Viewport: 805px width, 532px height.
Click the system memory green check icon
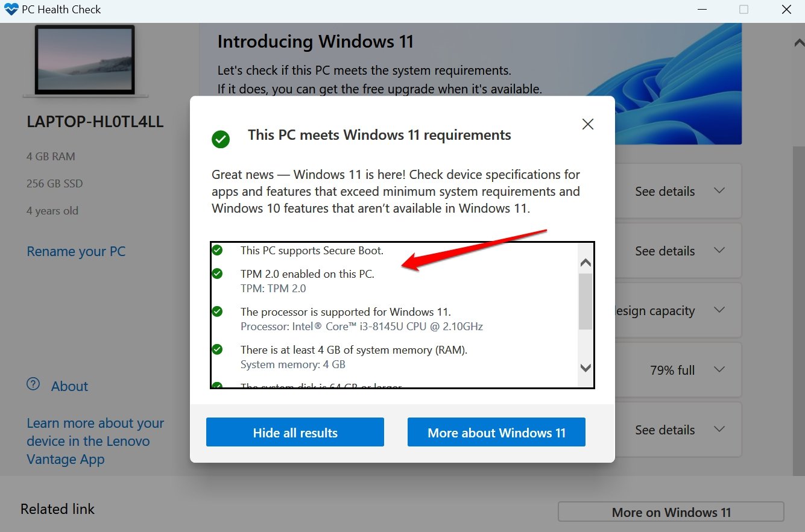217,349
